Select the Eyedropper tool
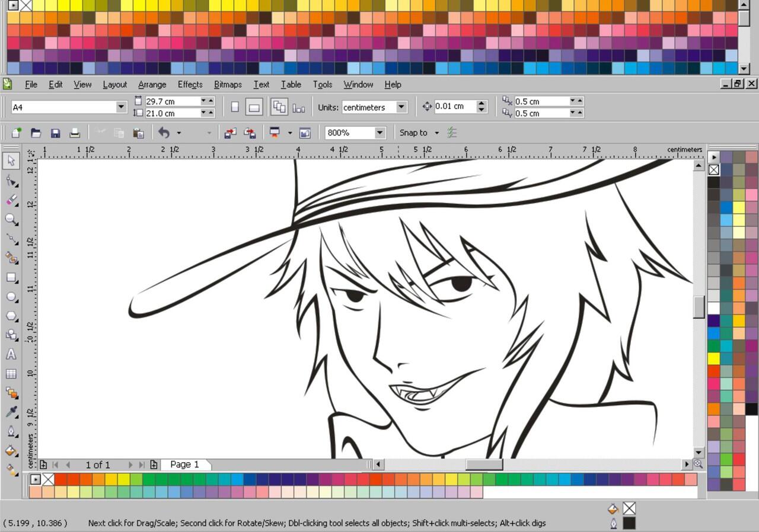This screenshot has width=759, height=532. coord(11,412)
